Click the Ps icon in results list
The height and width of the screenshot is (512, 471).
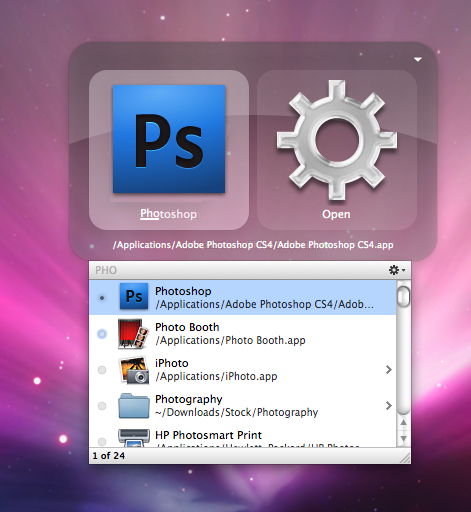click(x=134, y=296)
